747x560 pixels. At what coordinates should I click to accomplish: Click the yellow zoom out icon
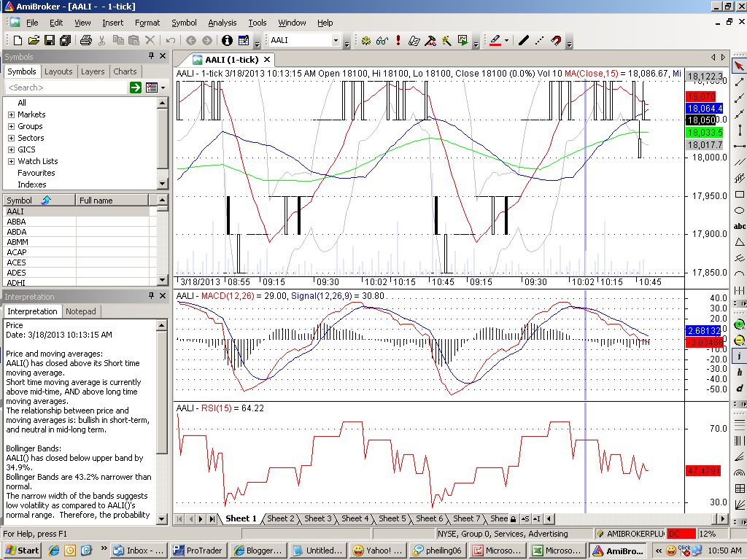click(x=739, y=340)
